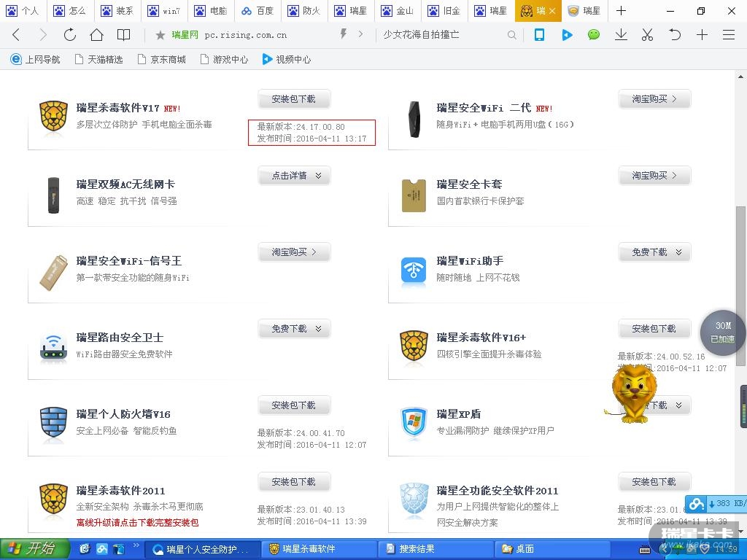Click the undo restore arrow icon
The image size is (747, 560).
click(675, 34)
